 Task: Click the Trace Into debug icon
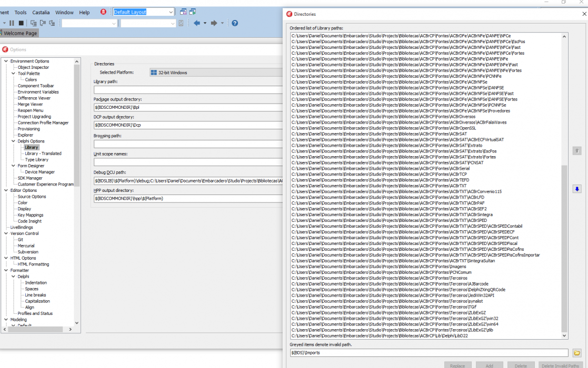tap(34, 23)
